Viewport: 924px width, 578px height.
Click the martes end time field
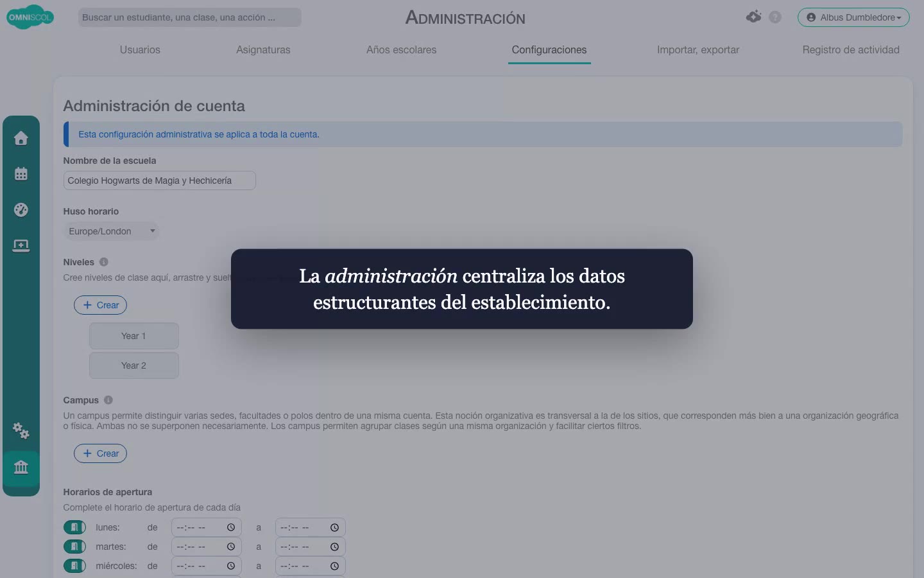[x=310, y=547]
